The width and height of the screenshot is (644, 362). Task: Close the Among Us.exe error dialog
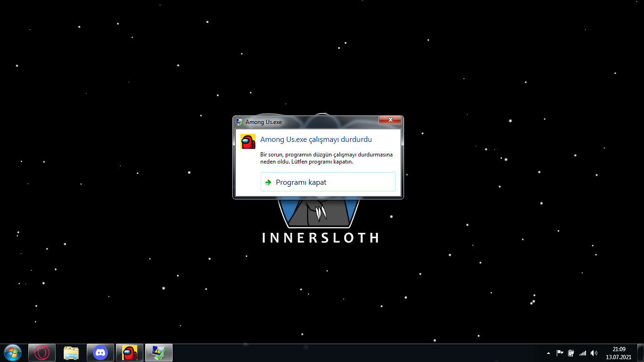tap(390, 120)
